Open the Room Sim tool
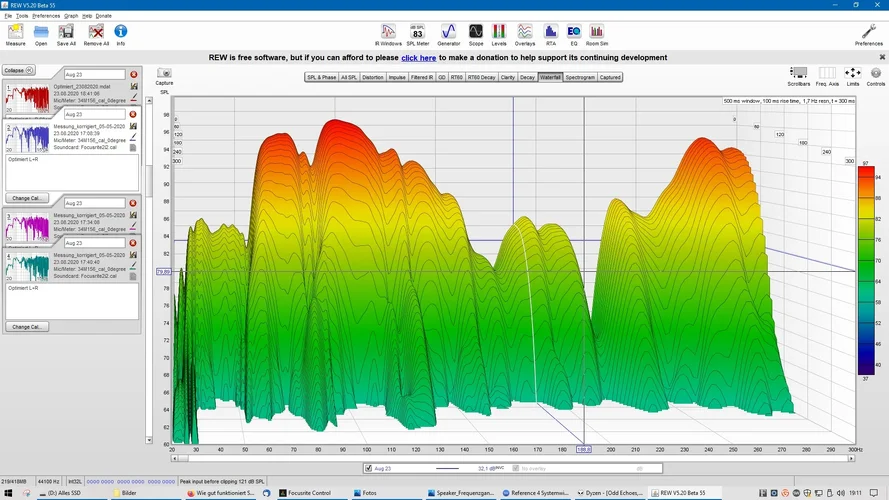 pos(597,32)
